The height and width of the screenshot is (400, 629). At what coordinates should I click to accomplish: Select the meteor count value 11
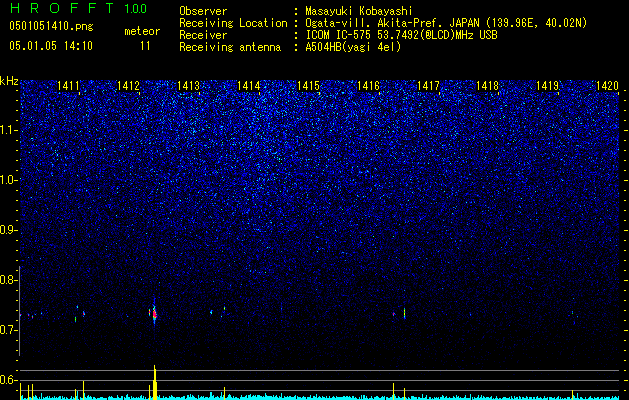(145, 46)
